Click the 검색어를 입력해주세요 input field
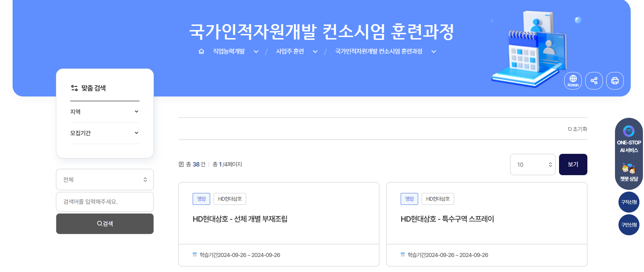The height and width of the screenshot is (272, 644). coord(105,202)
